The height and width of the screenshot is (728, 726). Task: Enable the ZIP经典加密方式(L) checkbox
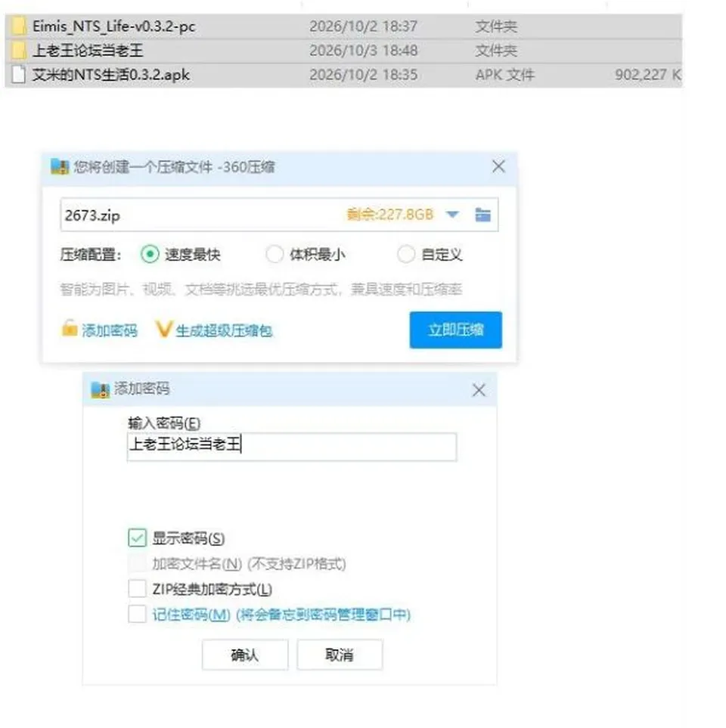[137, 588]
